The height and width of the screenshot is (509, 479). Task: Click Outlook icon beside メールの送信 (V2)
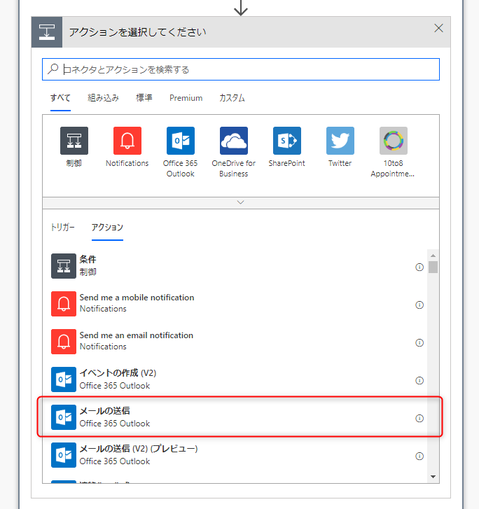pyautogui.click(x=64, y=455)
